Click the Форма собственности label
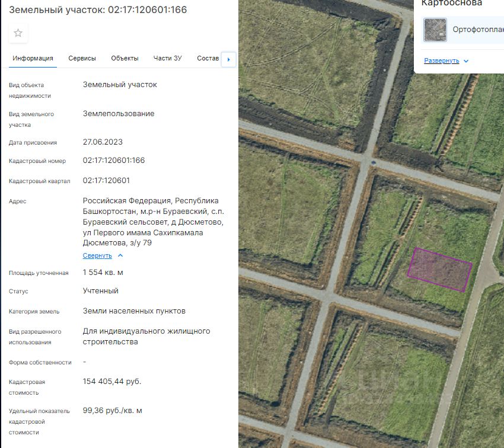Image resolution: width=504 pixels, height=448 pixels. coord(40,362)
